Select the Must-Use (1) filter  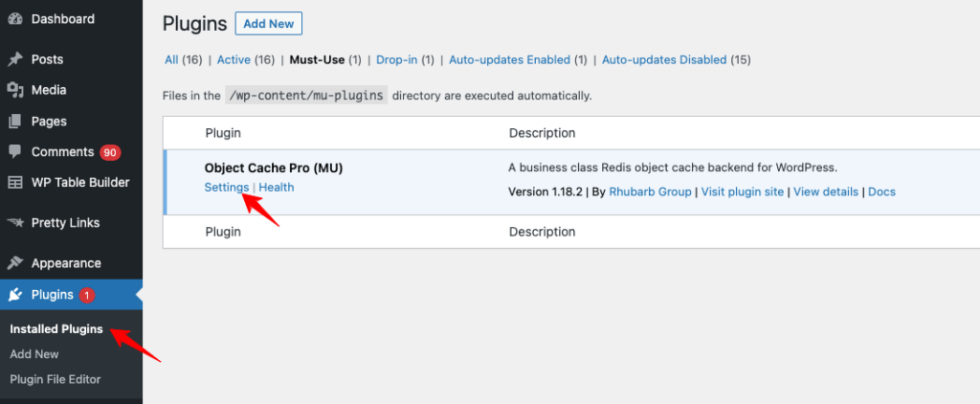point(325,60)
